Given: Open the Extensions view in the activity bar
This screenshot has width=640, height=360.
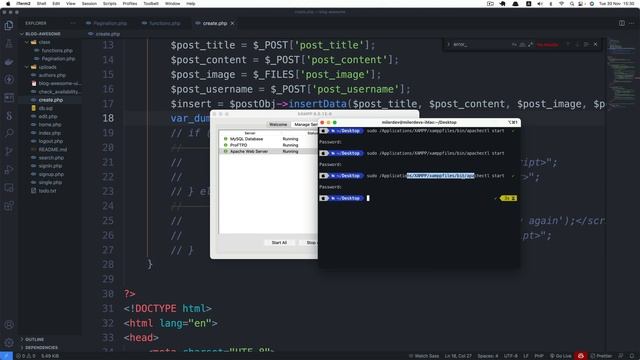Looking at the screenshot, I should click(9, 205).
